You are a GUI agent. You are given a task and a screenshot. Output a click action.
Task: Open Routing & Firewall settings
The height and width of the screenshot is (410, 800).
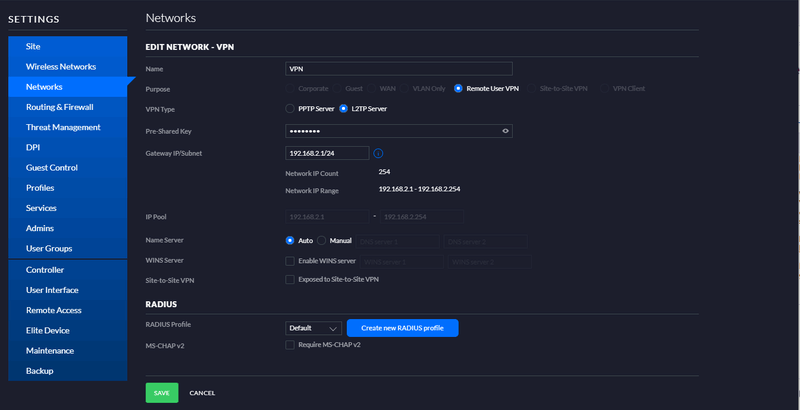(67, 107)
